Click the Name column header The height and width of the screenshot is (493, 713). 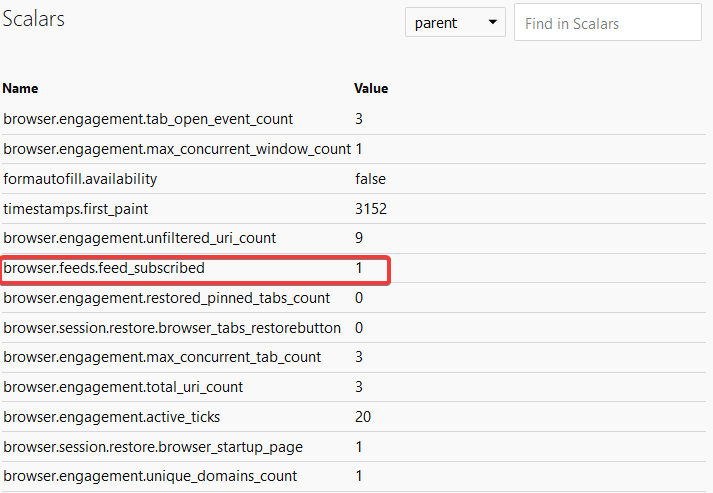tap(21, 88)
